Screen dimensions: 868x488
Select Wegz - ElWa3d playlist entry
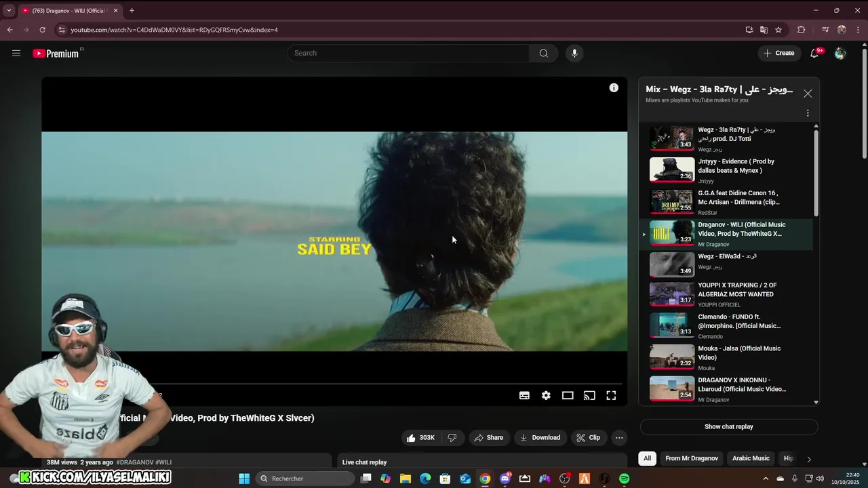[x=726, y=264]
